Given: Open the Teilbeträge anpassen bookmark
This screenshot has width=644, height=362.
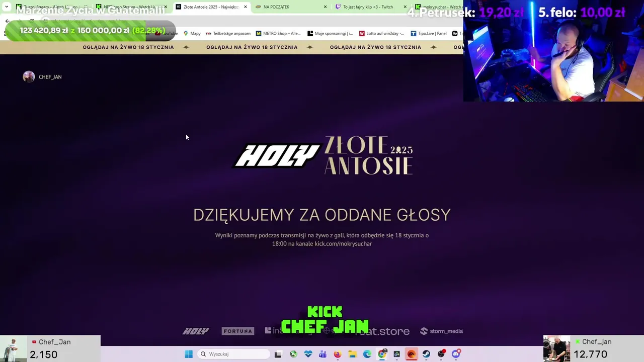Looking at the screenshot, I should tap(228, 34).
